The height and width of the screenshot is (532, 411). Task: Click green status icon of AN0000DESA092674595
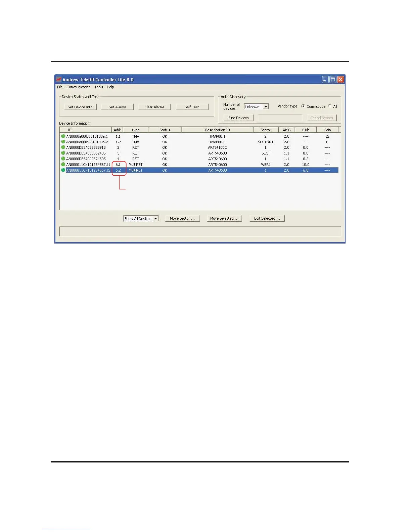click(63, 159)
